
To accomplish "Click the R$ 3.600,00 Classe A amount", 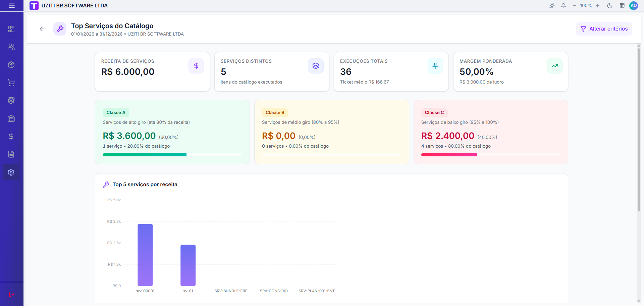I will pyautogui.click(x=129, y=136).
